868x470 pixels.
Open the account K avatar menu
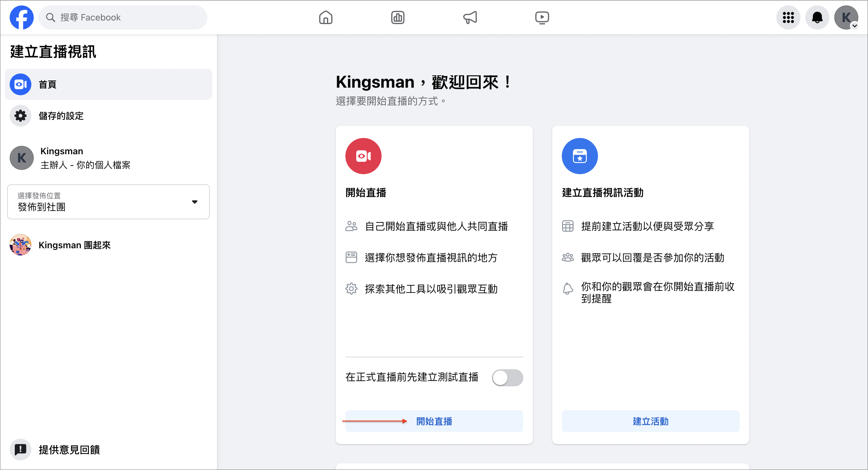click(x=846, y=17)
